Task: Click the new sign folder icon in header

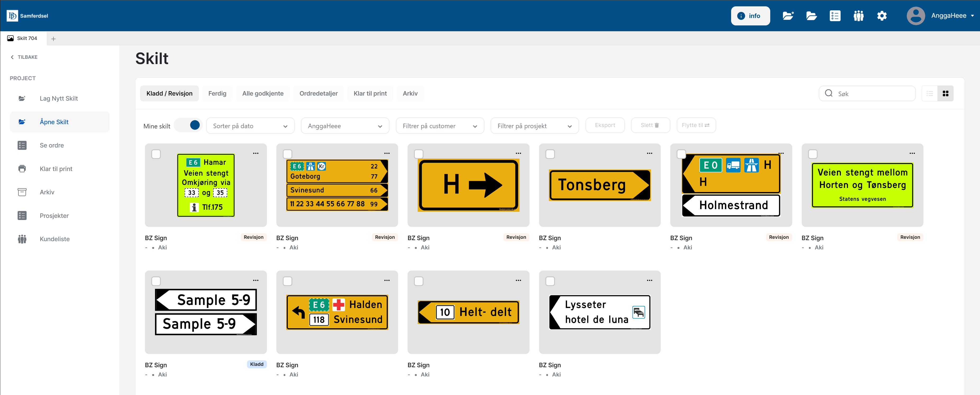Action: (x=787, y=16)
